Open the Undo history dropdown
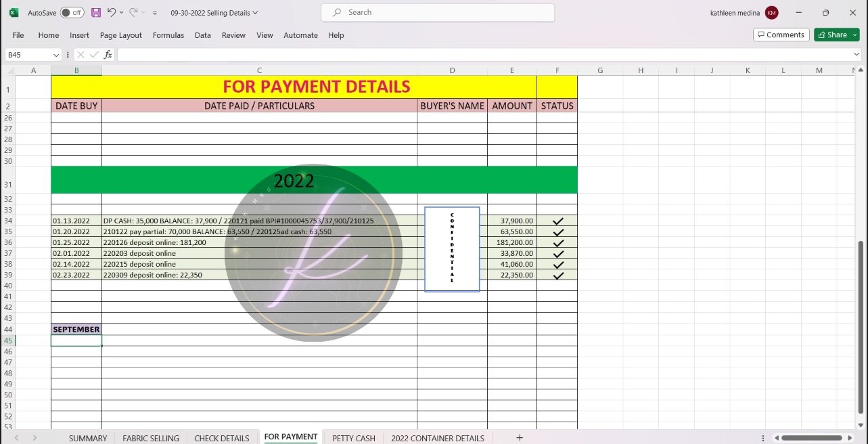Image resolution: width=868 pixels, height=444 pixels. [x=121, y=13]
